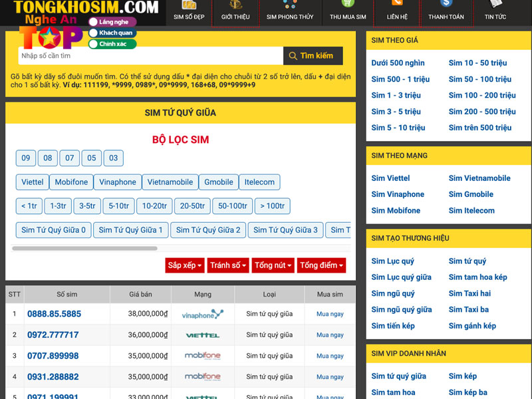This screenshot has width=532, height=399.
Task: Click the orange phone Liên hệ icon
Action: 397,5
